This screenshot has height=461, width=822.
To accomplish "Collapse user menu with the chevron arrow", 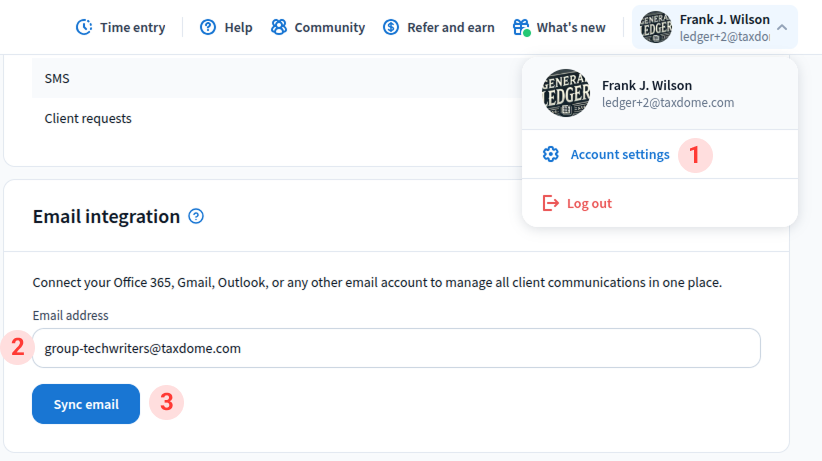I will click(782, 28).
